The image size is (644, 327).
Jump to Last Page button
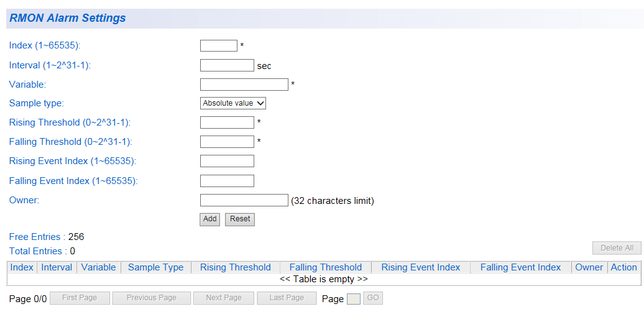tap(287, 298)
